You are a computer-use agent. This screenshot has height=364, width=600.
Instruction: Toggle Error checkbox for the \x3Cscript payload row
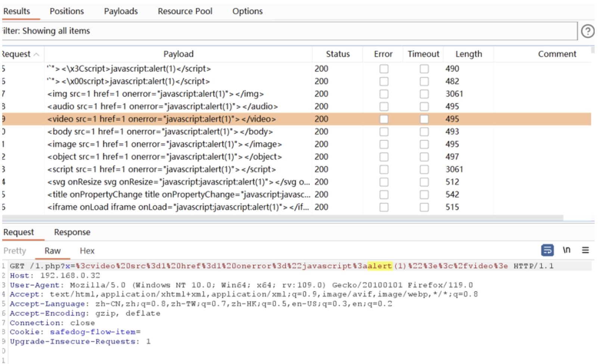pyautogui.click(x=384, y=69)
